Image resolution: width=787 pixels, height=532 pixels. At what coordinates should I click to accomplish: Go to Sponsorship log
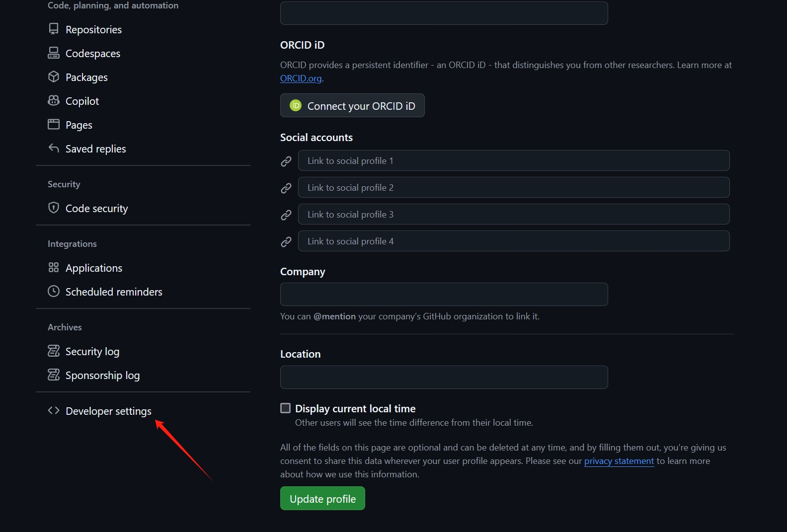coord(102,376)
